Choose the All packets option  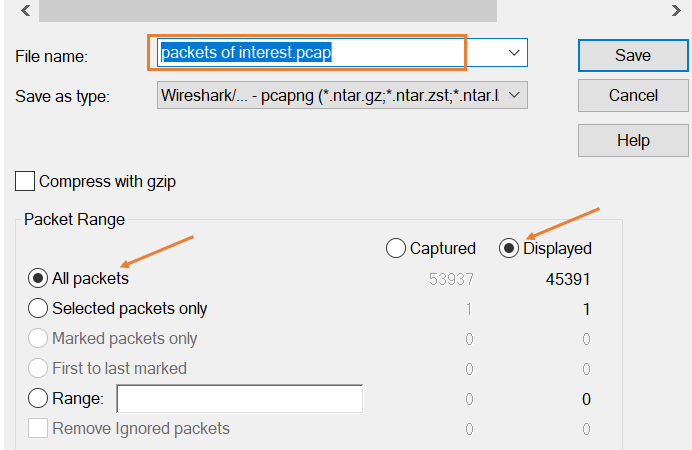pyautogui.click(x=38, y=278)
